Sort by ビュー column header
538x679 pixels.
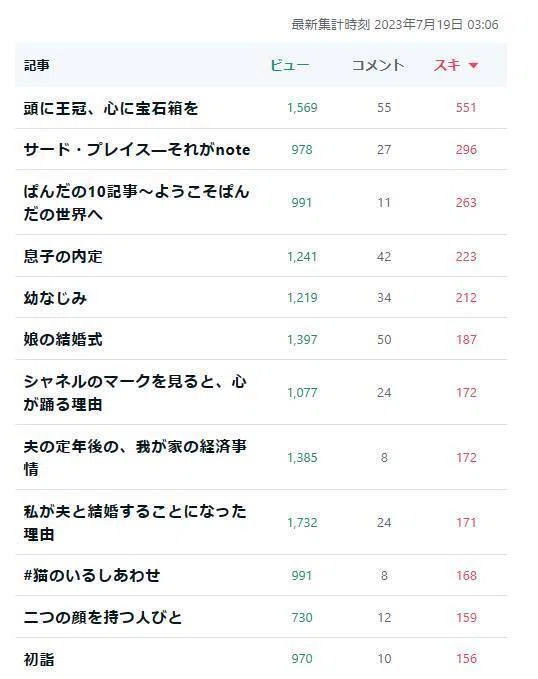pos(290,65)
